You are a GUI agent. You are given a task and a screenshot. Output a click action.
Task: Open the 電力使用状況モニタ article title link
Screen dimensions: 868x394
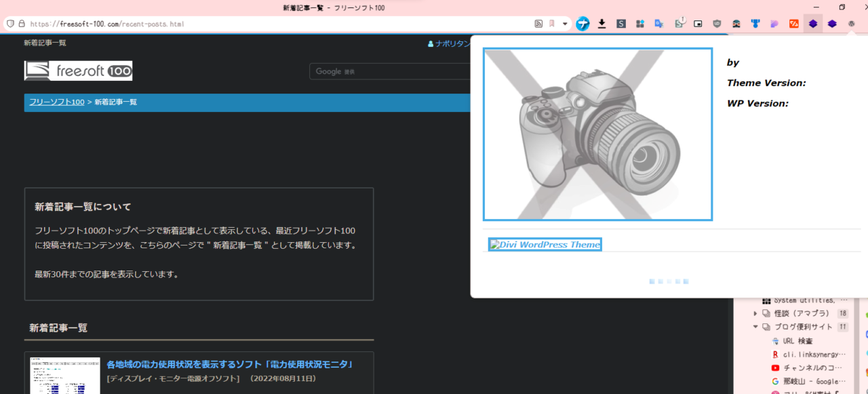pyautogui.click(x=230, y=365)
